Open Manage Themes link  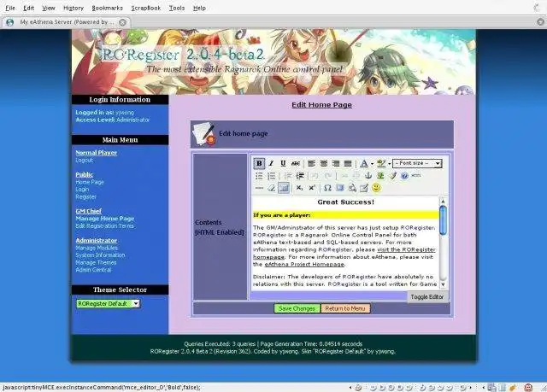tap(96, 262)
